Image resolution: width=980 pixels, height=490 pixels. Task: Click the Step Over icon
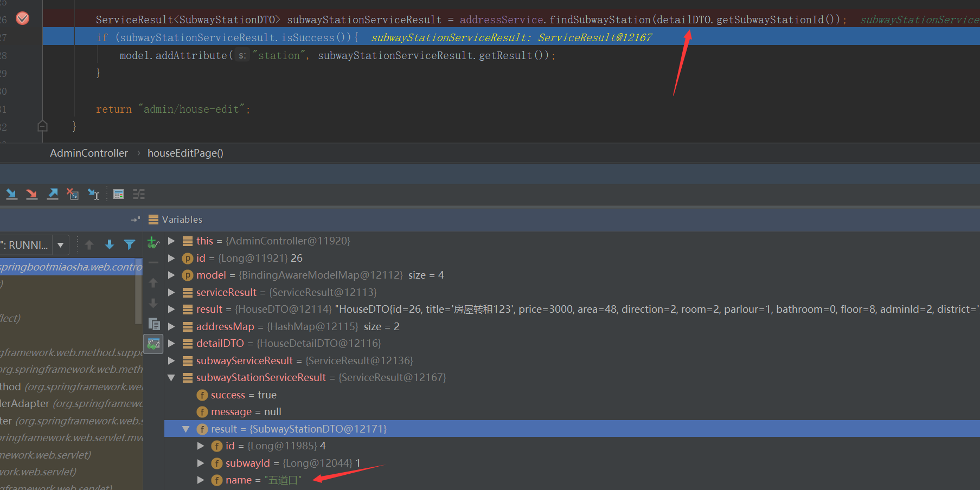(x=11, y=194)
